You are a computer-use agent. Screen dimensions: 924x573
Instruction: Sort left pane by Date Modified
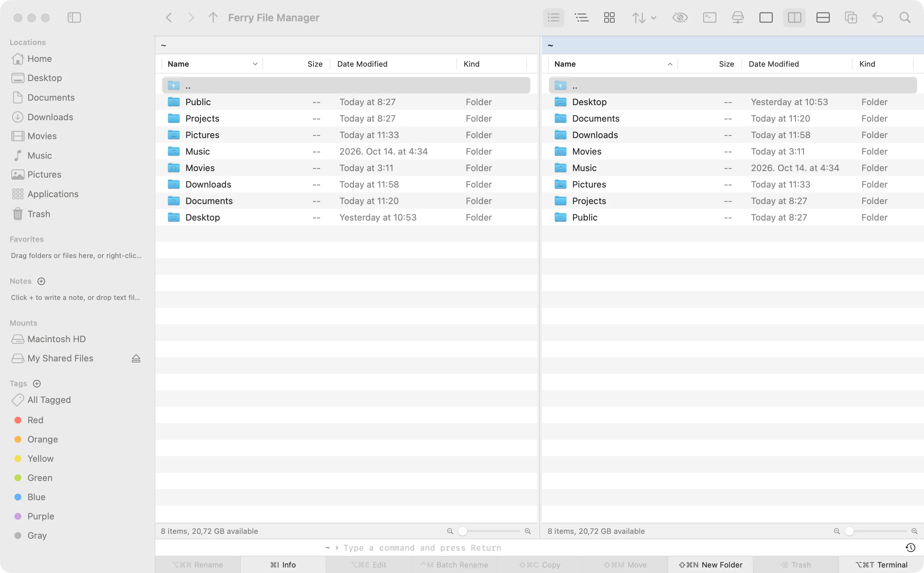tap(393, 64)
